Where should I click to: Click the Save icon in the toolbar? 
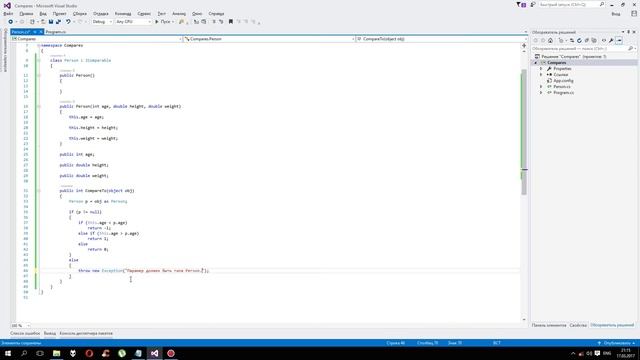point(51,22)
